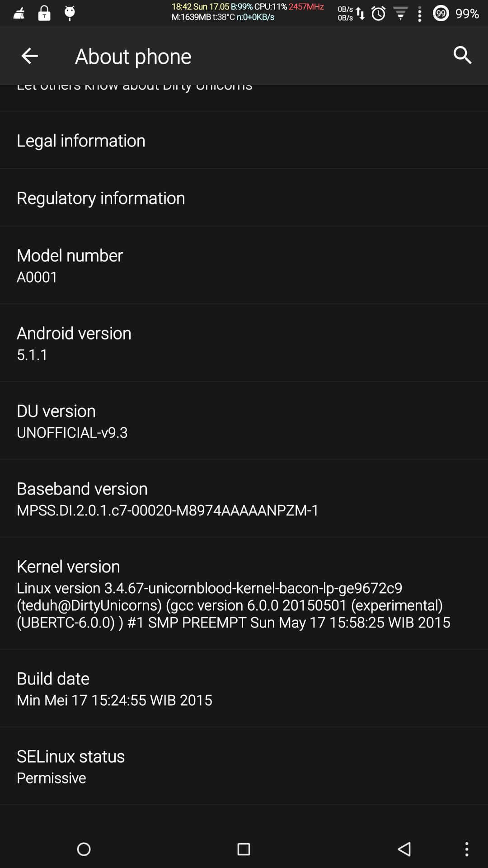Tap the DU version UNOFFICIAL-v9.3 entry
The height and width of the screenshot is (868, 488).
pyautogui.click(x=244, y=421)
